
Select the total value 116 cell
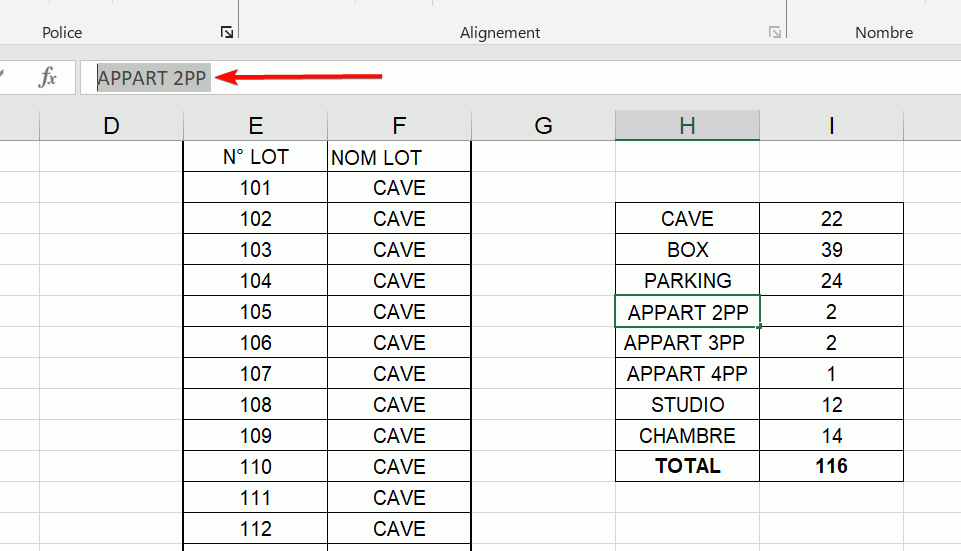(831, 466)
